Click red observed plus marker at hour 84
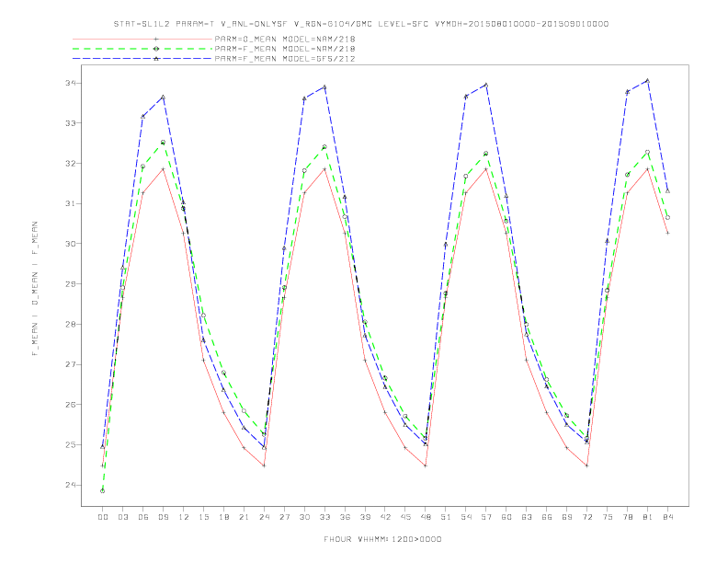 [667, 233]
